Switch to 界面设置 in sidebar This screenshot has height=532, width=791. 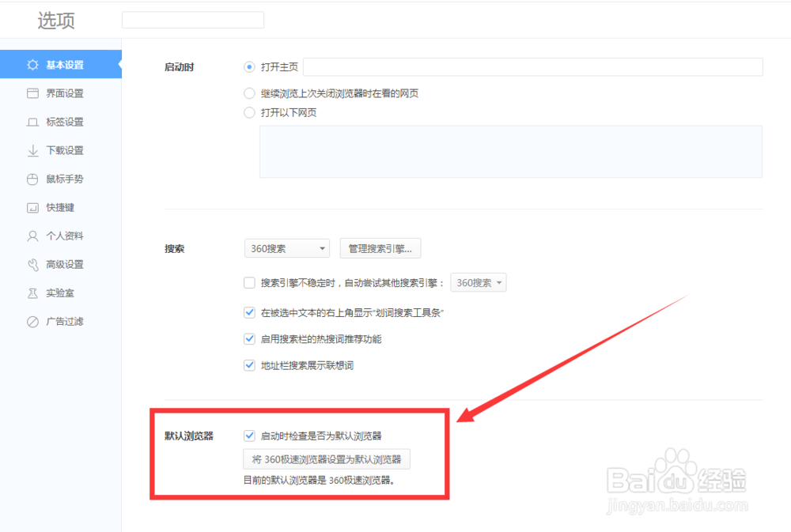point(61,93)
